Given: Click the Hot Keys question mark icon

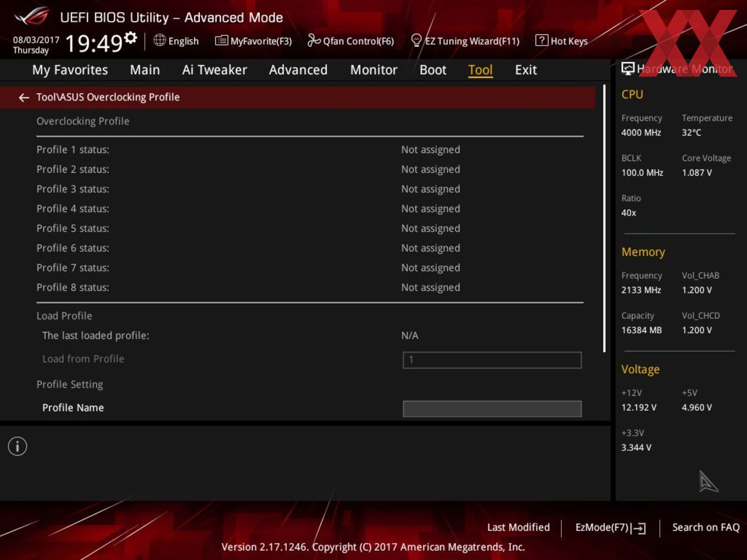Looking at the screenshot, I should (x=542, y=40).
